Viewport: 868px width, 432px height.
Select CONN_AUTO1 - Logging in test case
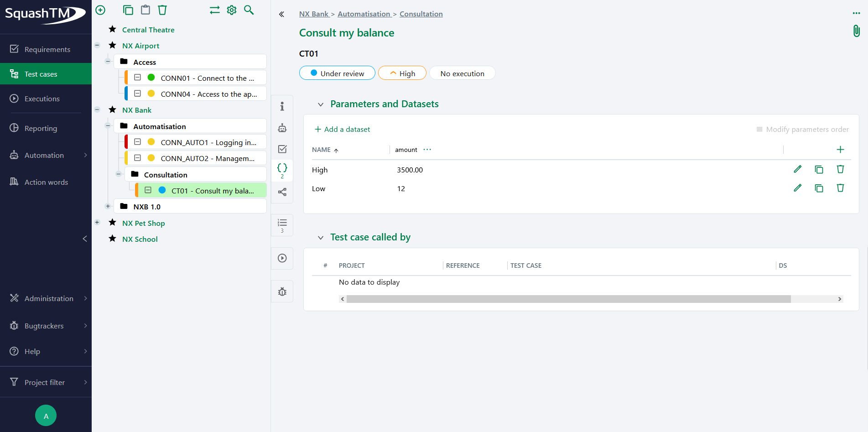tap(196, 142)
